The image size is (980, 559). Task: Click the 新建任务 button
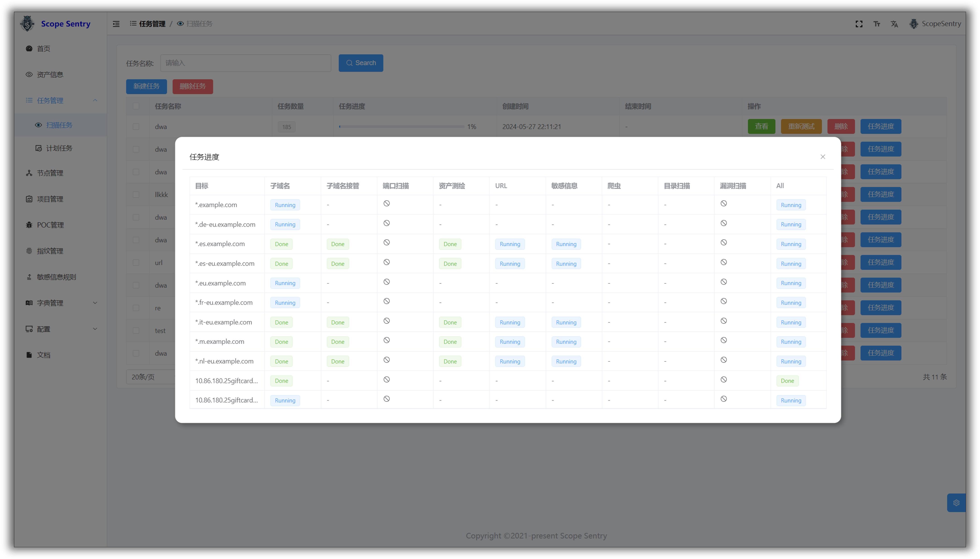click(146, 86)
